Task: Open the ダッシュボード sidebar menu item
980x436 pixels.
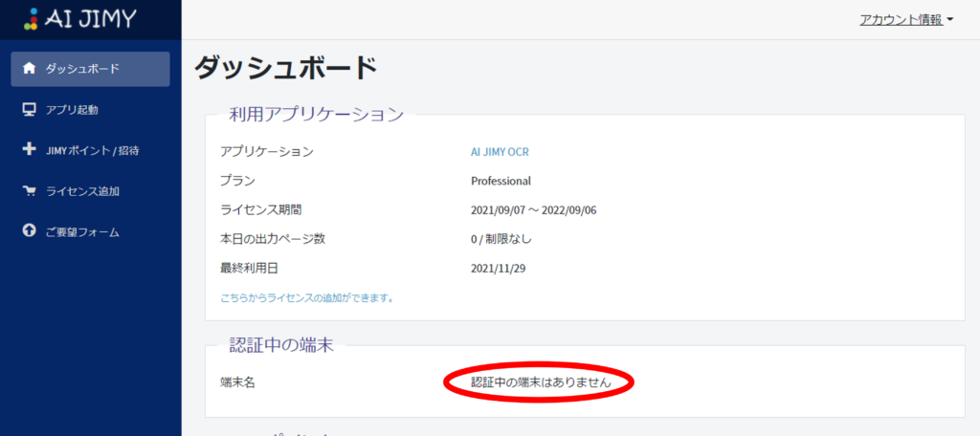Action: (x=90, y=69)
